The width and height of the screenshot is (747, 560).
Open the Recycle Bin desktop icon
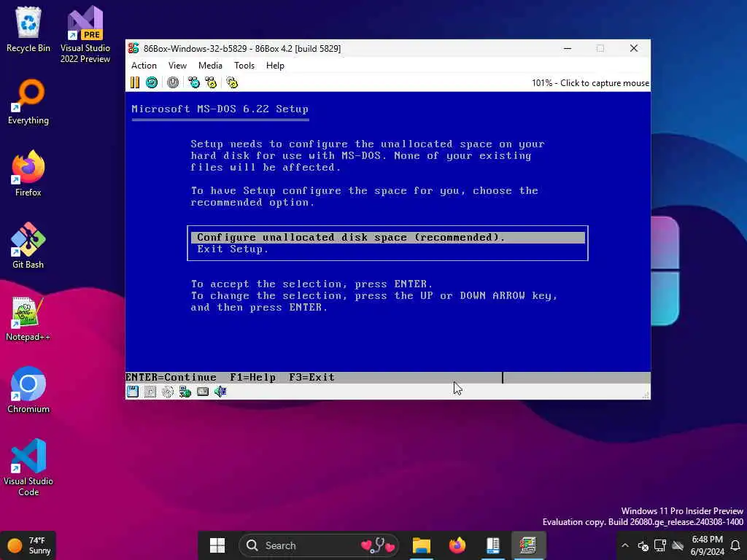point(28,29)
